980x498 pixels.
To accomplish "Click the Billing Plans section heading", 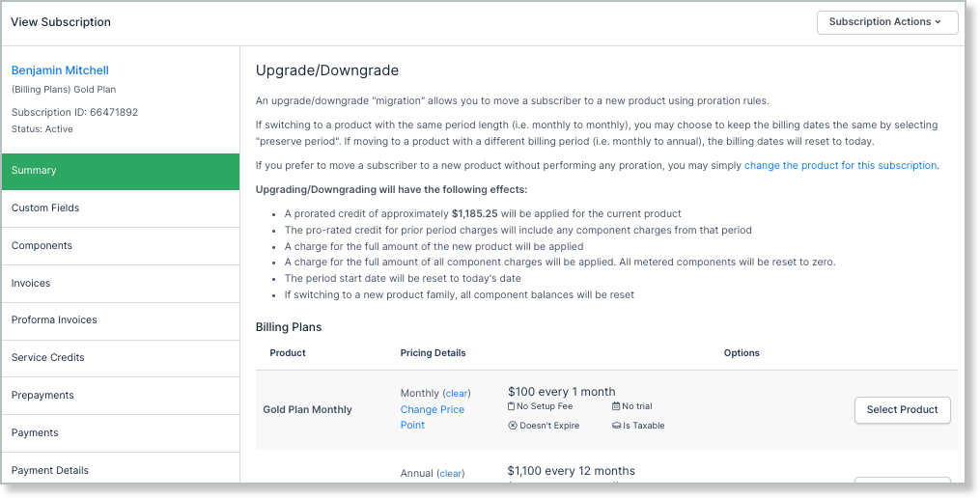I will pyautogui.click(x=289, y=327).
